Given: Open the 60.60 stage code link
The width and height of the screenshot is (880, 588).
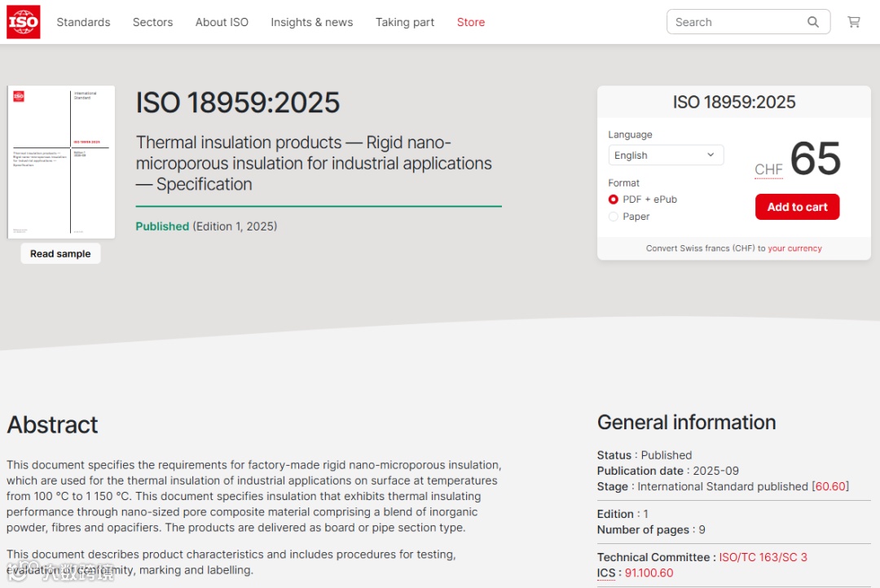Looking at the screenshot, I should point(830,486).
